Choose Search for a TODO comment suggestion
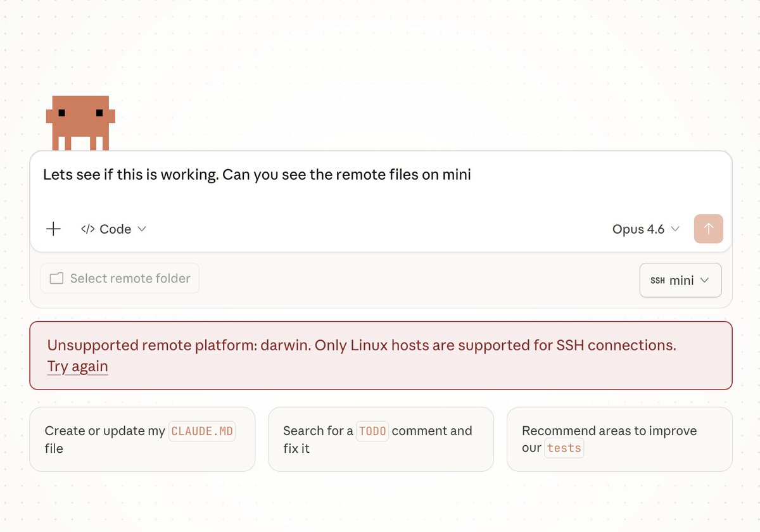This screenshot has width=760, height=532. click(381, 439)
